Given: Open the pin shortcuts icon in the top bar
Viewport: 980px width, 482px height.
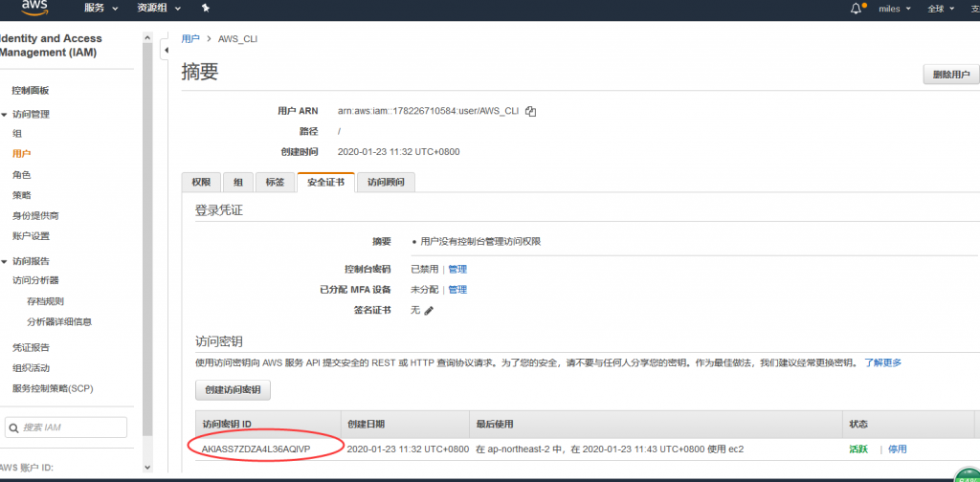Looking at the screenshot, I should (207, 9).
